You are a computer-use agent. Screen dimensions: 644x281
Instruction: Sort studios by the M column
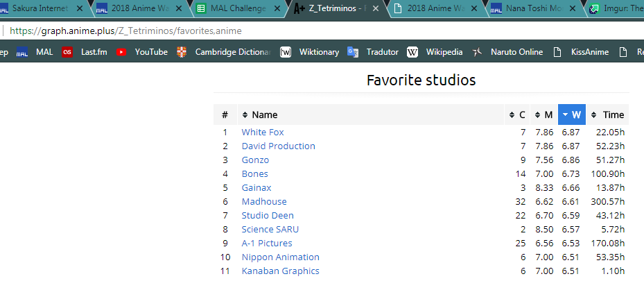tap(543, 114)
